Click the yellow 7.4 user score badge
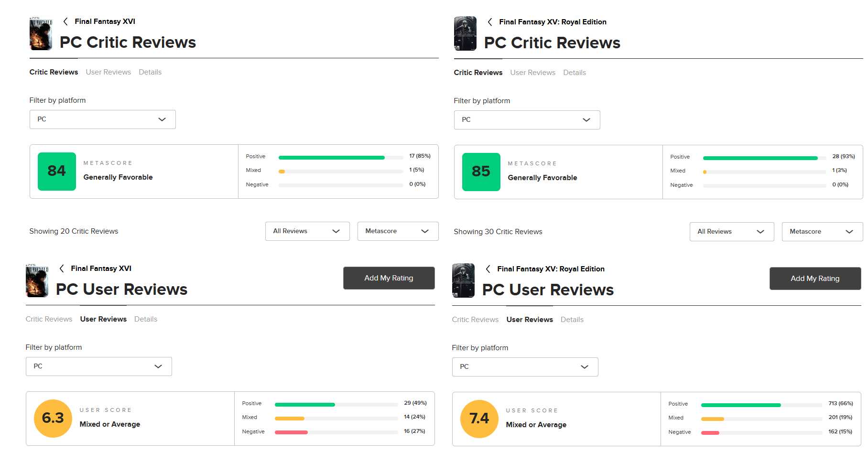Image resolution: width=868 pixels, height=452 pixels. pyautogui.click(x=479, y=419)
